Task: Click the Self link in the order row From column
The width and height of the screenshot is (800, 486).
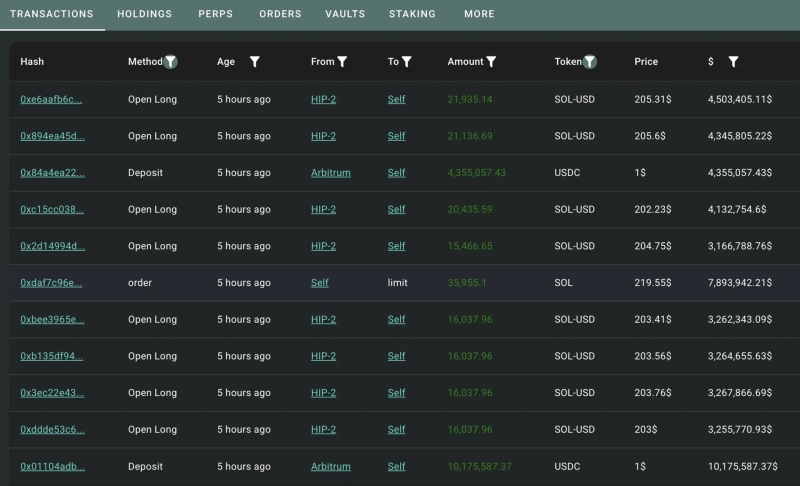Action: 320,283
